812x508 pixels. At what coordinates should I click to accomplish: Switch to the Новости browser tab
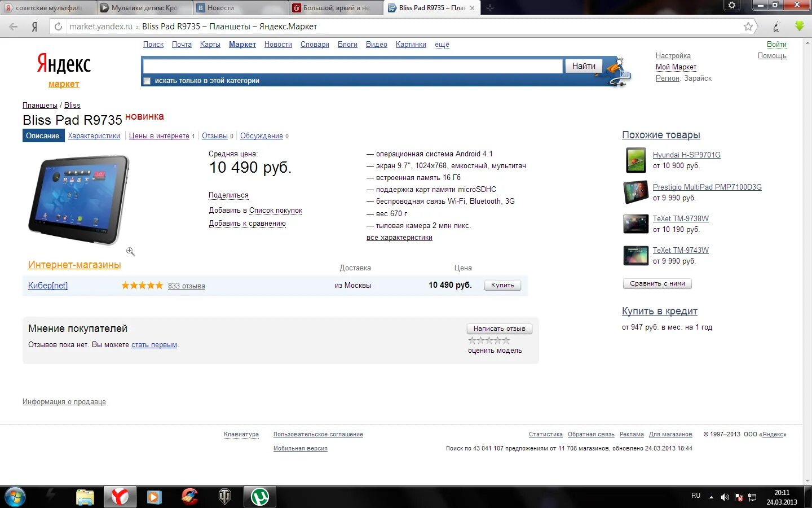tap(241, 8)
